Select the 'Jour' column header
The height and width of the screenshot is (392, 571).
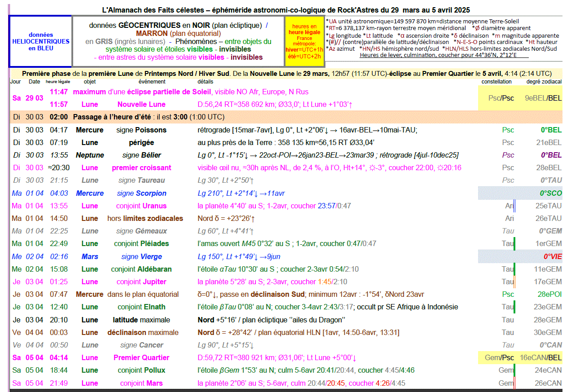coord(16,82)
